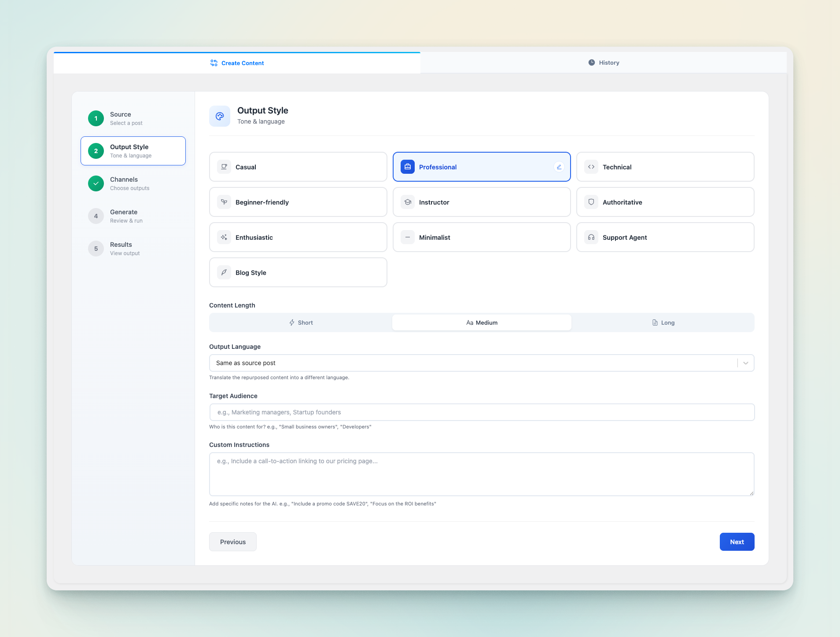The height and width of the screenshot is (637, 840).
Task: Click the Previous button
Action: pos(232,542)
